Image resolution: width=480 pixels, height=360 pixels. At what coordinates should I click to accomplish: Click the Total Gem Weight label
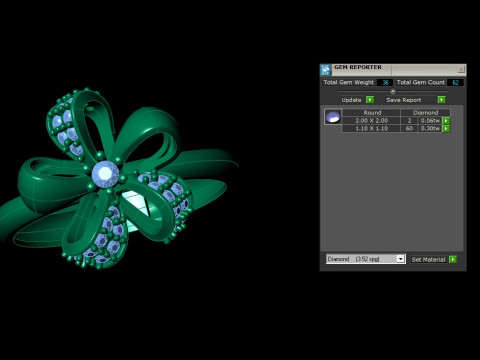coord(348,82)
